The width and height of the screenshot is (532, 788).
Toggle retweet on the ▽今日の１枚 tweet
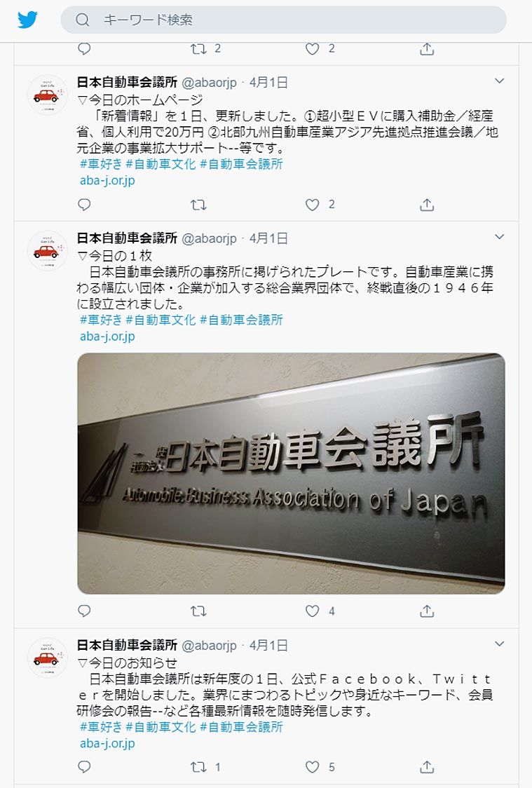198,611
